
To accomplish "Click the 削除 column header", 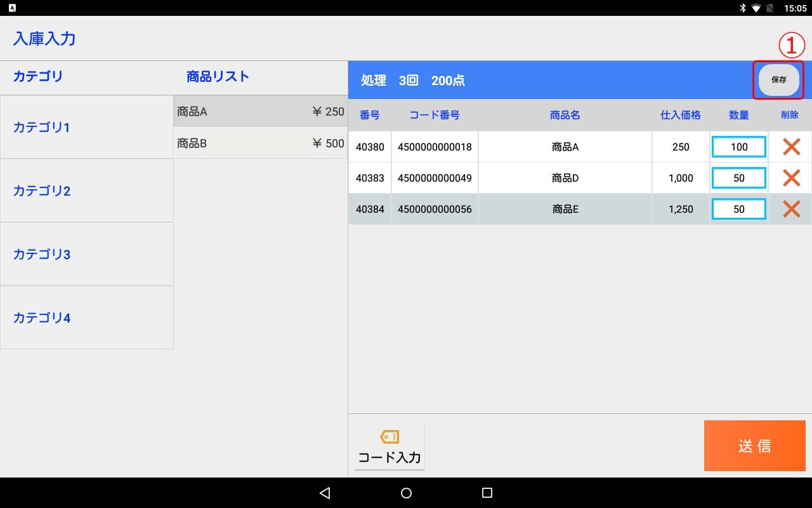I will click(790, 115).
